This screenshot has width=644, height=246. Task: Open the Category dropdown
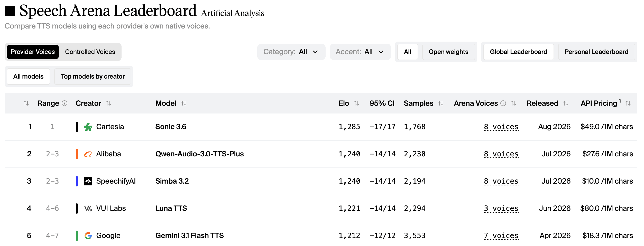point(291,52)
